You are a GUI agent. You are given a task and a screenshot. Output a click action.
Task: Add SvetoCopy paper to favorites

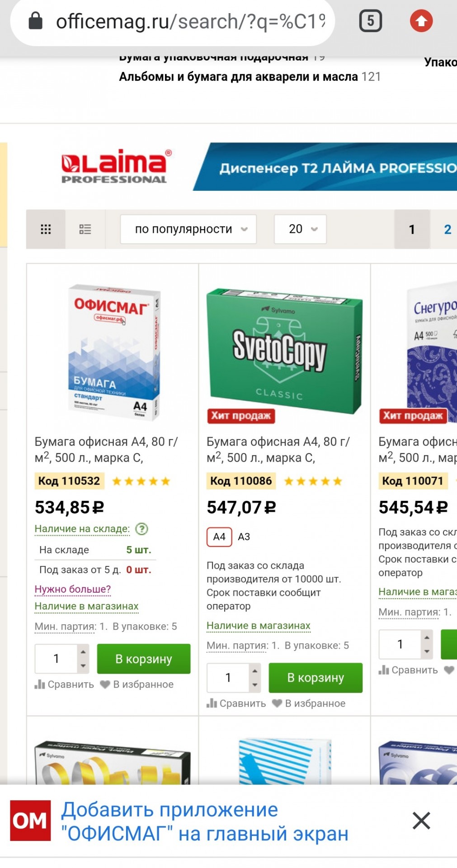[x=309, y=703]
